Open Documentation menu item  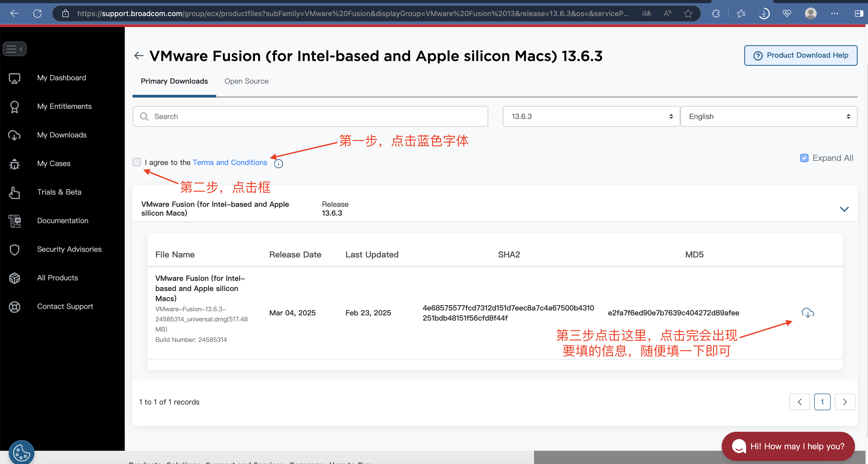(63, 221)
